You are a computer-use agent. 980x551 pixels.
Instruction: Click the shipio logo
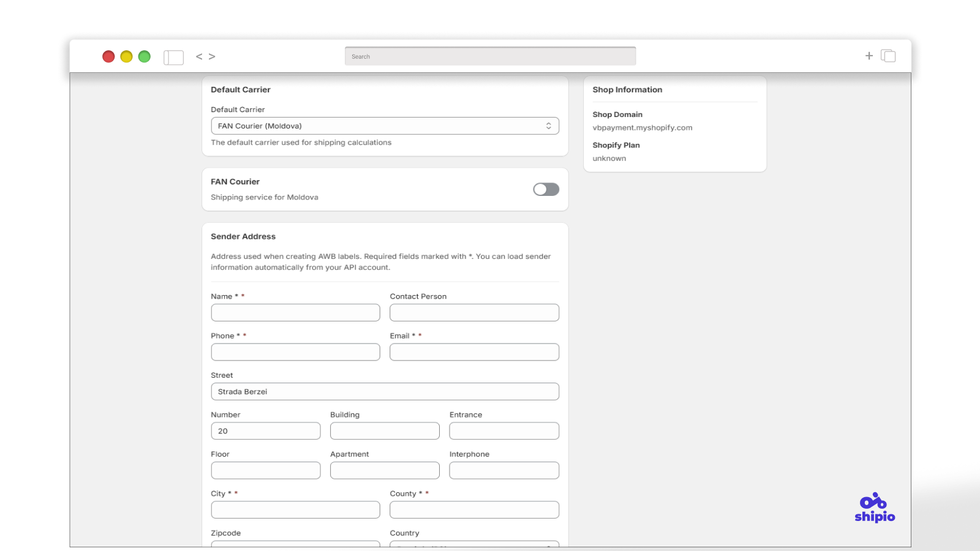[874, 508]
